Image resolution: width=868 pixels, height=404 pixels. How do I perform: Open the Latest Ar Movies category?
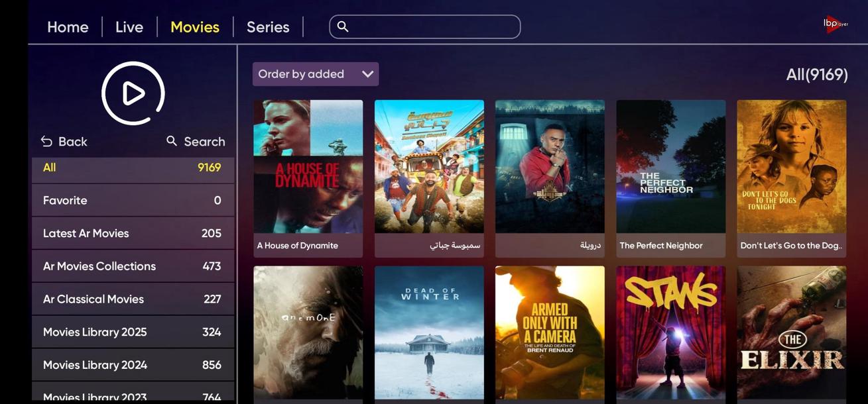(x=133, y=233)
